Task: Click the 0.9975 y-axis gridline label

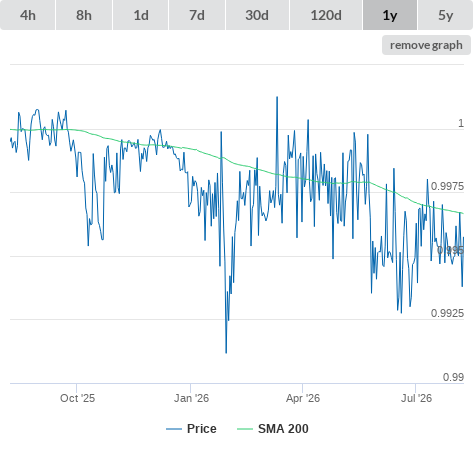Action: [x=447, y=186]
